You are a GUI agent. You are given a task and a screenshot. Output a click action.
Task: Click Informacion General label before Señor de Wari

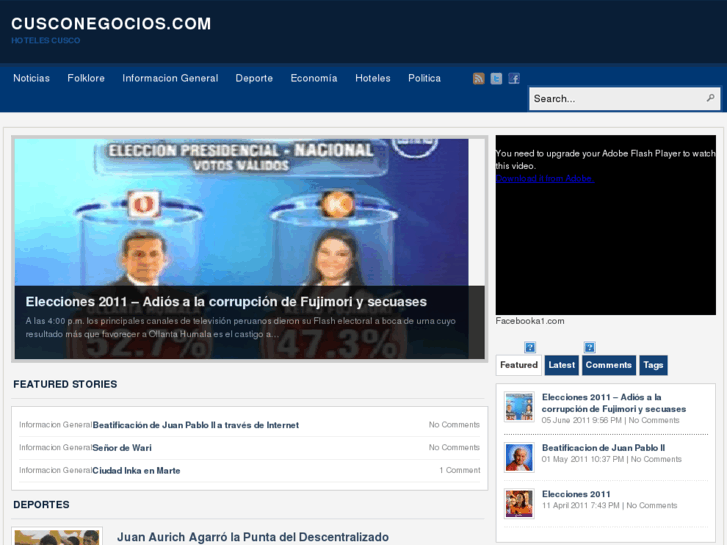(56, 447)
